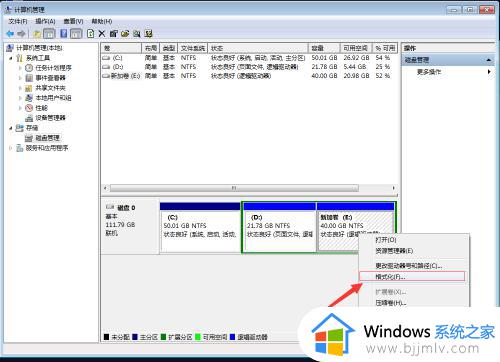Open 更多操作 in the Actions pane
This screenshot has height=362, width=500.
pos(429,72)
